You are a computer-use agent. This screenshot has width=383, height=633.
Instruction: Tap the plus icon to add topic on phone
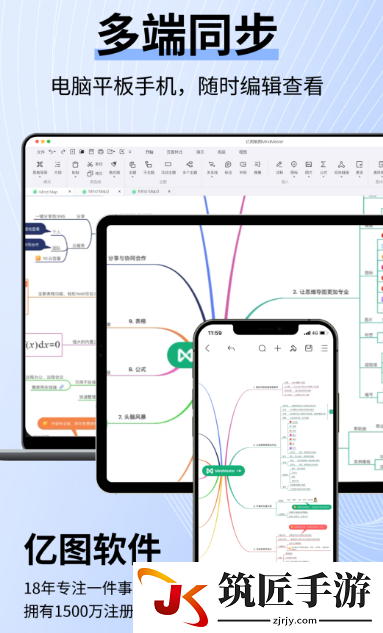(x=278, y=348)
